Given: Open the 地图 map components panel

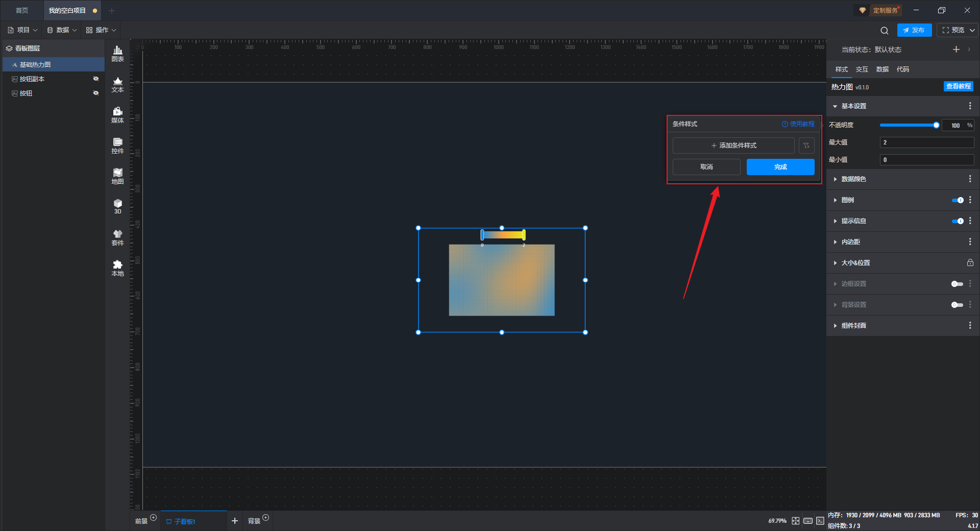Looking at the screenshot, I should click(117, 176).
